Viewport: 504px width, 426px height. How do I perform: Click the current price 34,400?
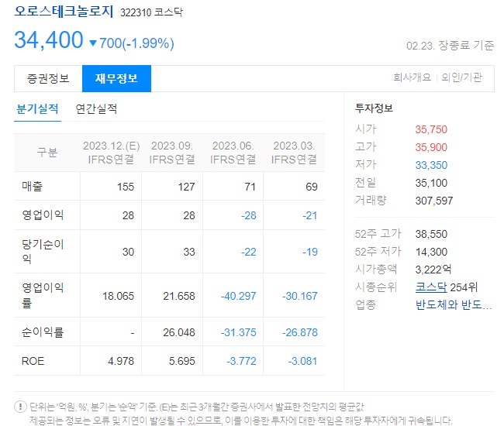[49, 40]
